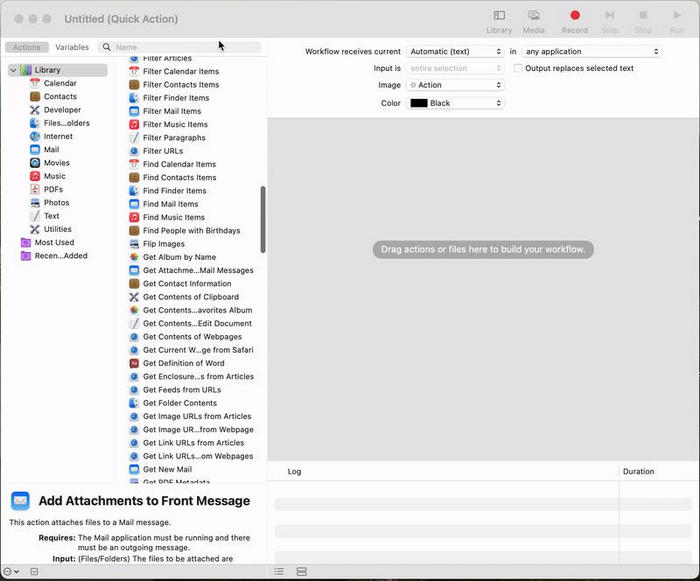Open the Workflow receives current dropdown

click(455, 52)
